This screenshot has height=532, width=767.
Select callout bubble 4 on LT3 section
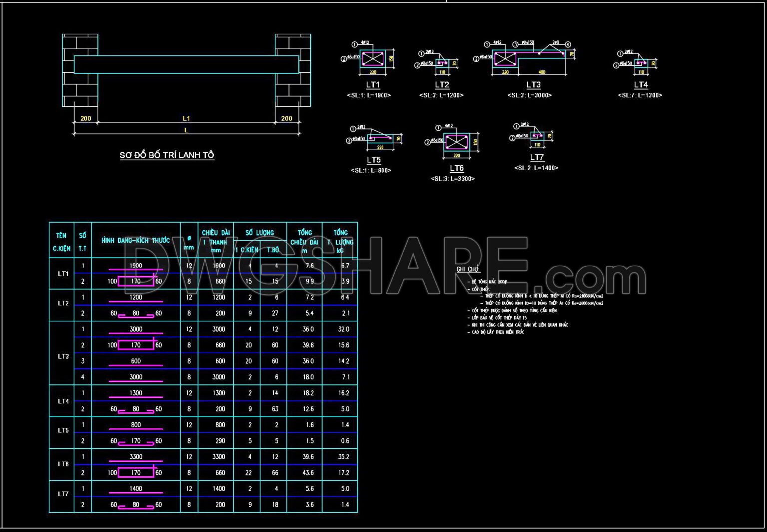click(x=568, y=44)
